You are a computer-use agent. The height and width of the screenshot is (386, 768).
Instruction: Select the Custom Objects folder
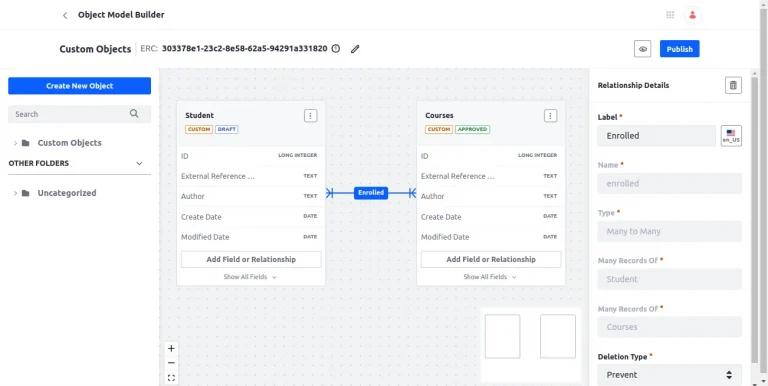click(70, 143)
